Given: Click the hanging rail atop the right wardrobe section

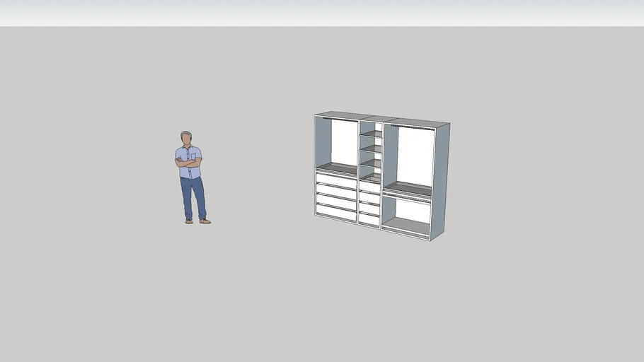Looking at the screenshot, I should coord(411,128).
